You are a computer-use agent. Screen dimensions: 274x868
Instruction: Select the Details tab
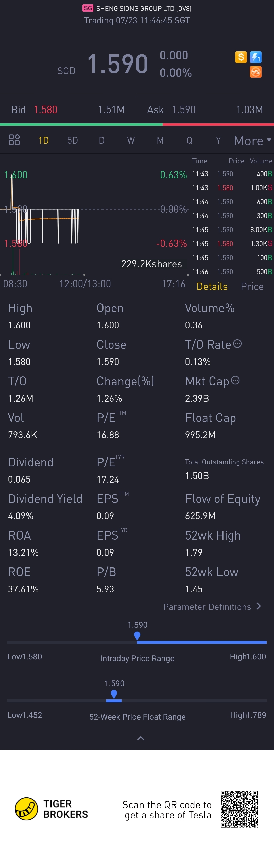point(212,287)
